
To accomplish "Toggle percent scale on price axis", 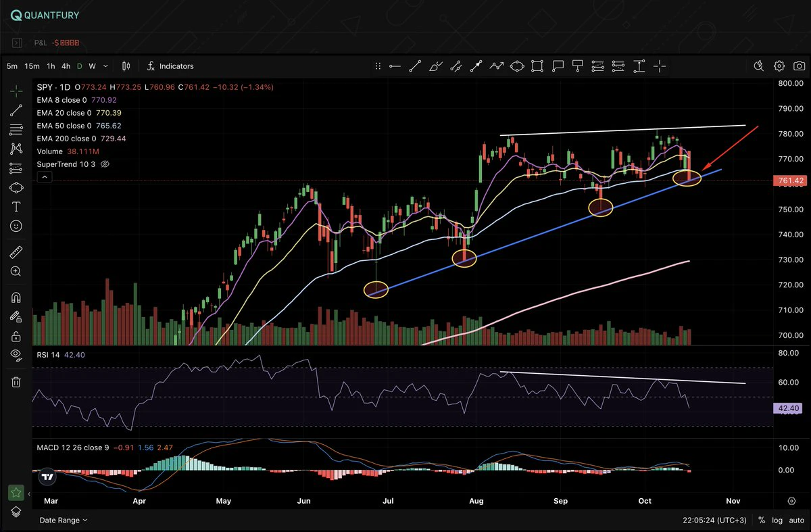I will click(x=761, y=521).
